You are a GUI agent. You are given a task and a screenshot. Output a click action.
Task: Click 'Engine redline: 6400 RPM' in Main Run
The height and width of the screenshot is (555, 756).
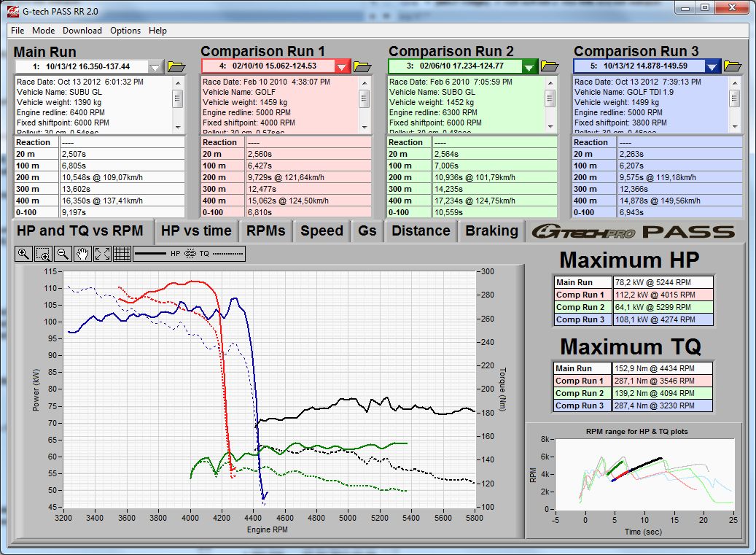coord(61,112)
